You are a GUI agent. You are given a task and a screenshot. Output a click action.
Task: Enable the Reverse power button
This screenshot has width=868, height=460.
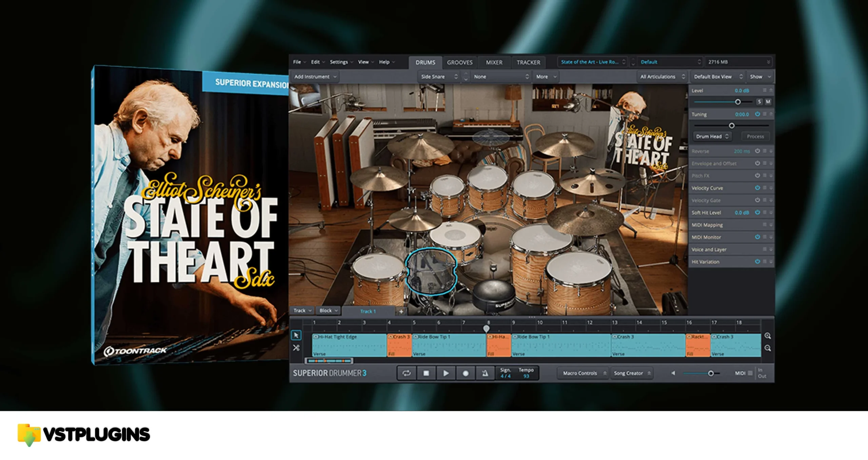pos(757,151)
